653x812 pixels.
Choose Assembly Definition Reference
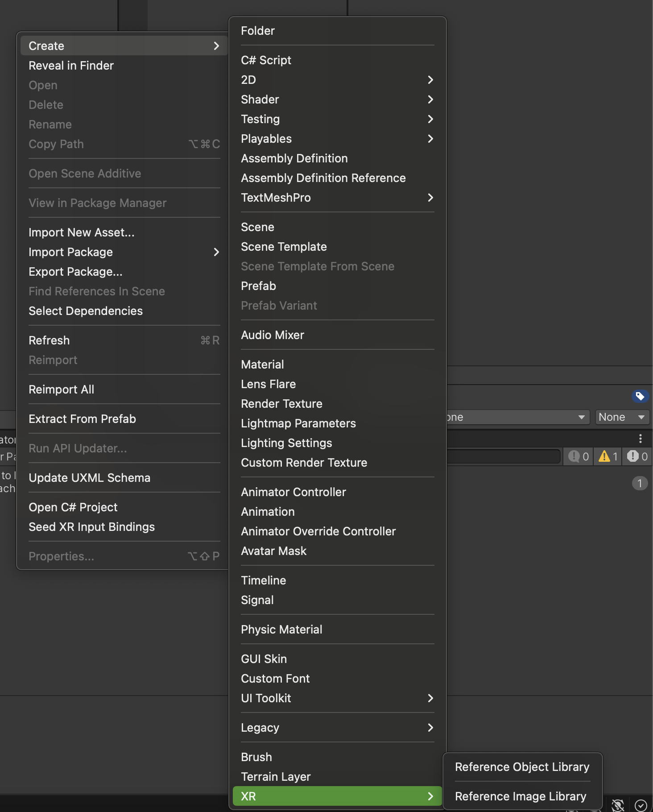[x=337, y=178]
